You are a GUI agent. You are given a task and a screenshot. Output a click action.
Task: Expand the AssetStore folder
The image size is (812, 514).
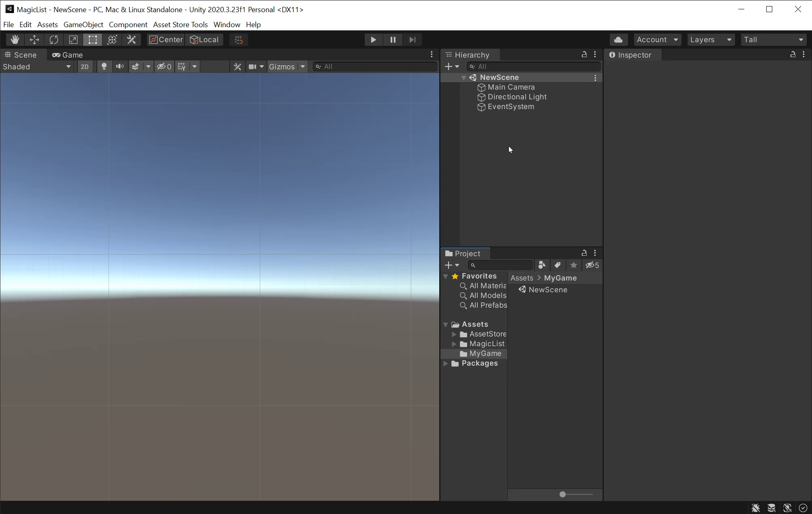454,334
